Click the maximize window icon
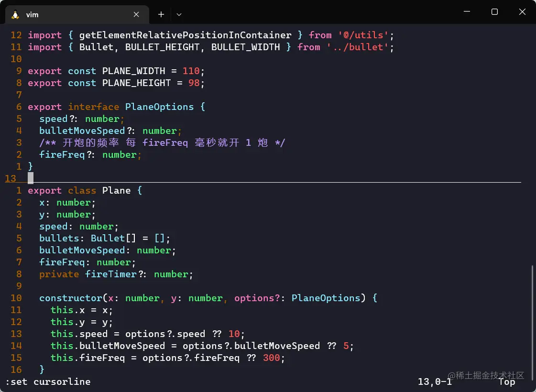 [x=494, y=12]
